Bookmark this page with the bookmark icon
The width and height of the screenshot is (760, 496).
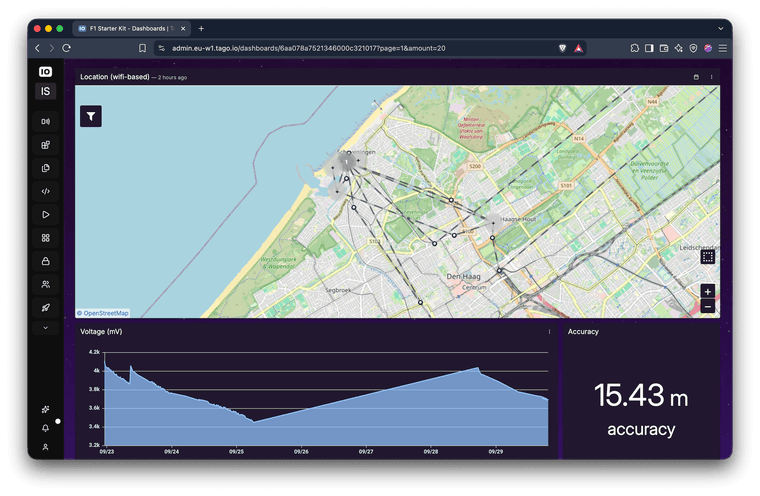click(x=142, y=48)
